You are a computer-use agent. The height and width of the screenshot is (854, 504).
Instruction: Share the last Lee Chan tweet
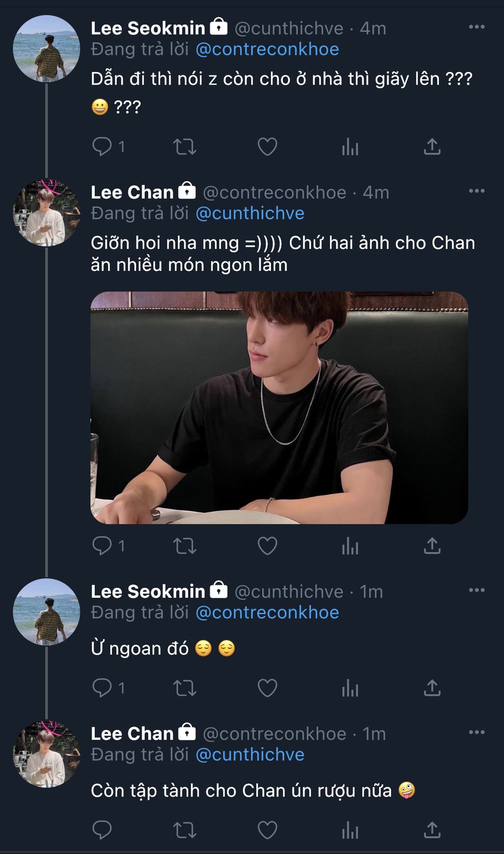point(432,830)
